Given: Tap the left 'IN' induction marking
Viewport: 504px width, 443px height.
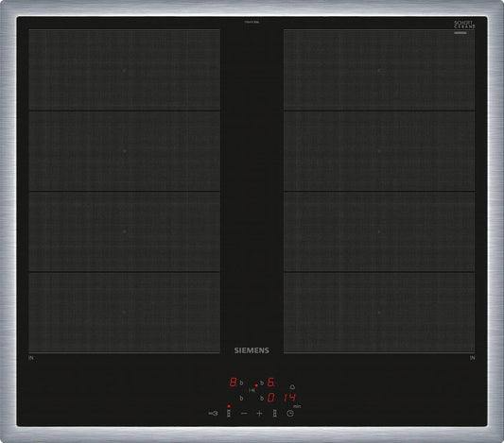Looking at the screenshot, I should click(31, 358).
